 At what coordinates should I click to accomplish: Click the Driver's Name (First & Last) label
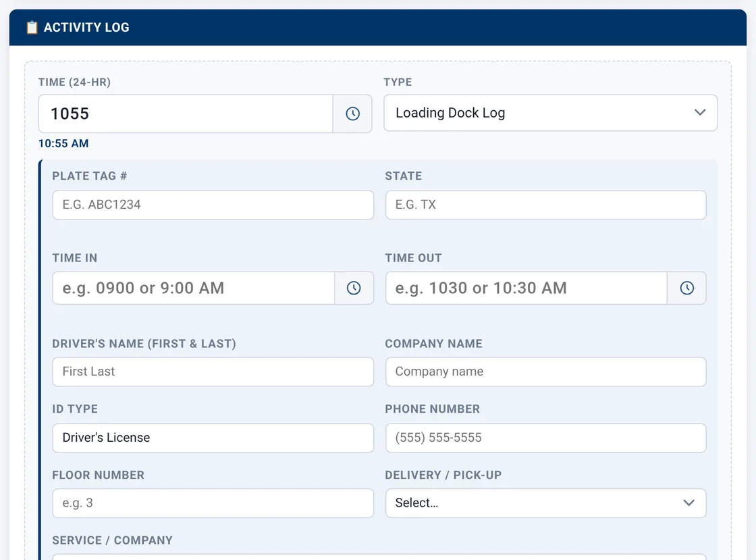tap(144, 343)
